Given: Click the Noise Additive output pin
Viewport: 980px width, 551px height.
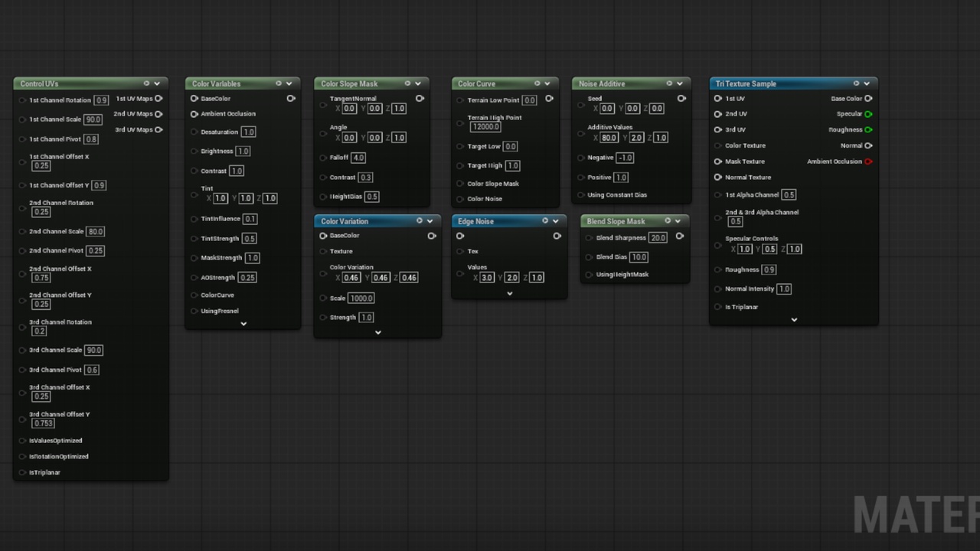Looking at the screenshot, I should coord(681,99).
